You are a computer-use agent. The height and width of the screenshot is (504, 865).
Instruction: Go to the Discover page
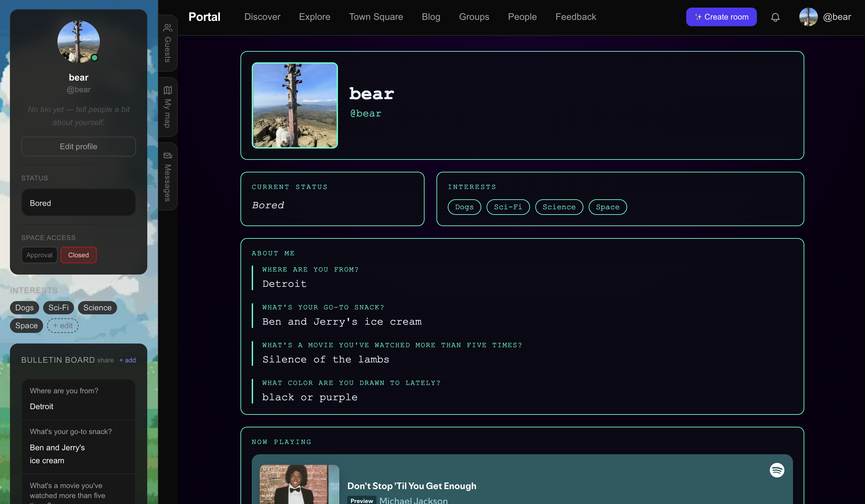pyautogui.click(x=262, y=17)
